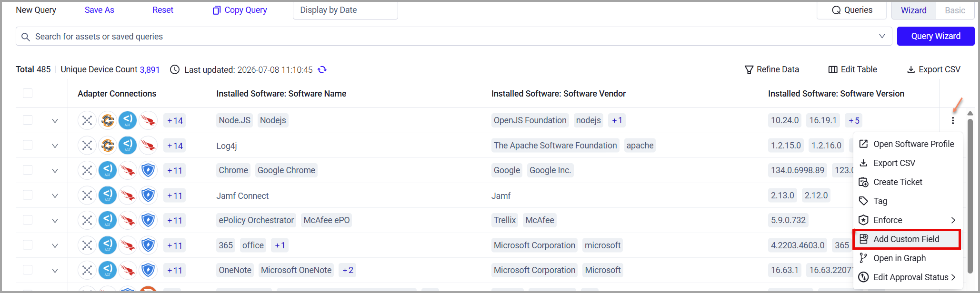
Task: Click the +2 badge in the OneNote row
Action: coord(348,270)
